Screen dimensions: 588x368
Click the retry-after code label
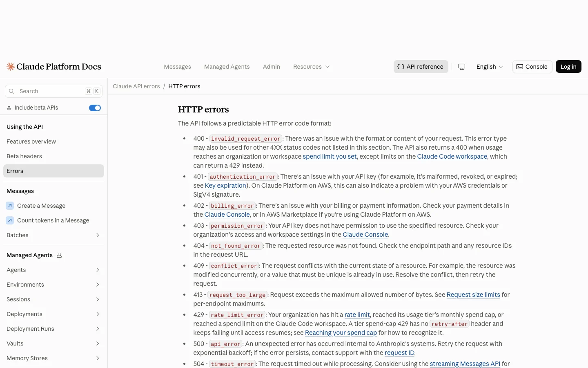pos(450,324)
